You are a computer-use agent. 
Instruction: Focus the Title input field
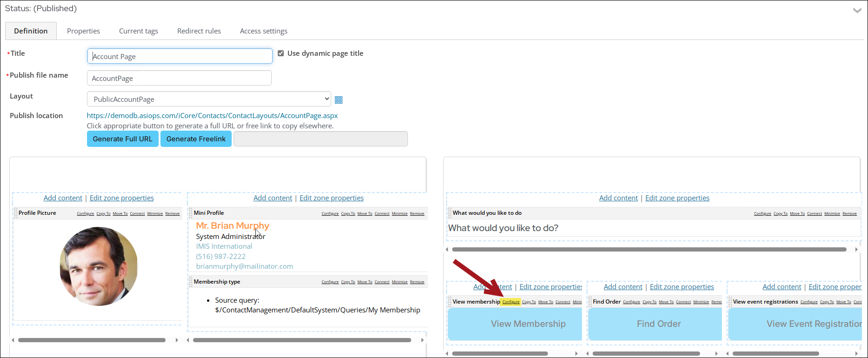click(x=180, y=56)
